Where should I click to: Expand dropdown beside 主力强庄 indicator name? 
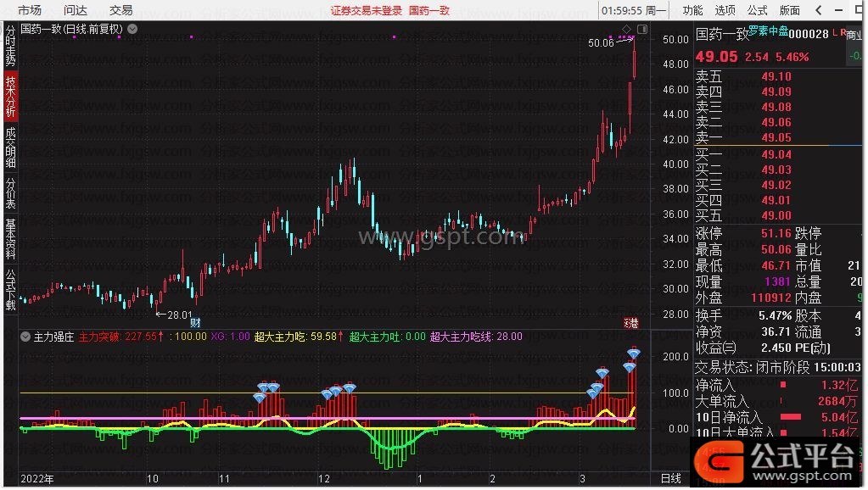pos(25,337)
